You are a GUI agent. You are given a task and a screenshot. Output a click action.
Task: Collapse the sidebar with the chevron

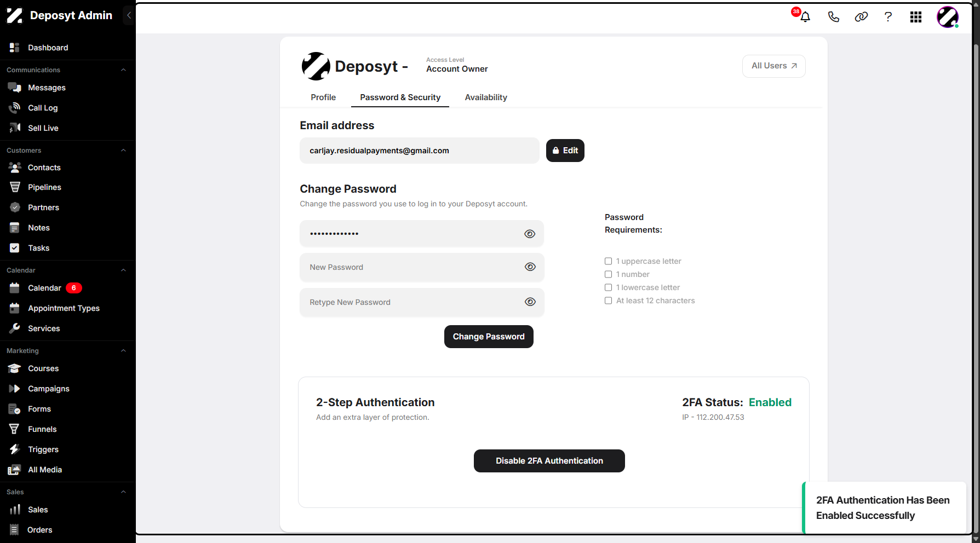click(129, 15)
